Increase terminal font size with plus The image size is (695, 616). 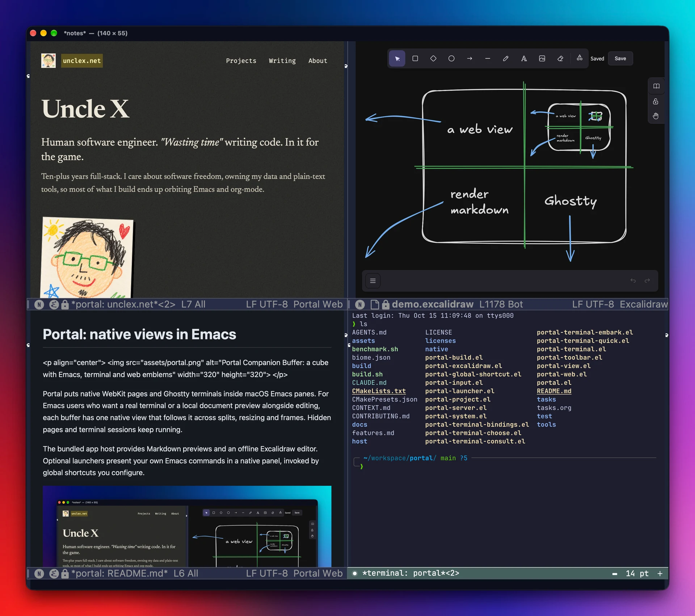660,574
